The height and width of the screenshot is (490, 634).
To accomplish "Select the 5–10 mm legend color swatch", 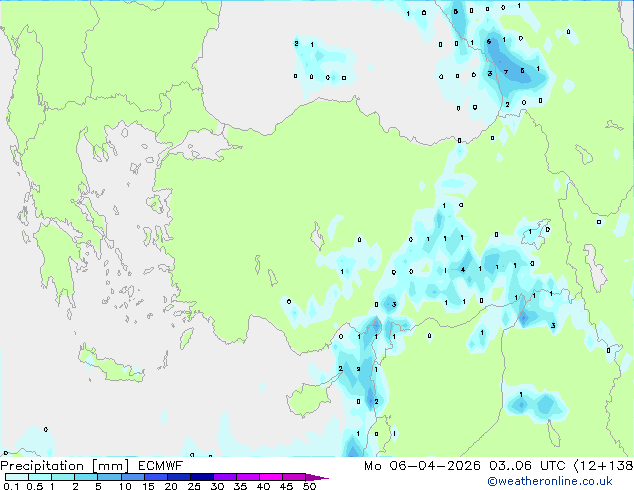I will 109,477.
